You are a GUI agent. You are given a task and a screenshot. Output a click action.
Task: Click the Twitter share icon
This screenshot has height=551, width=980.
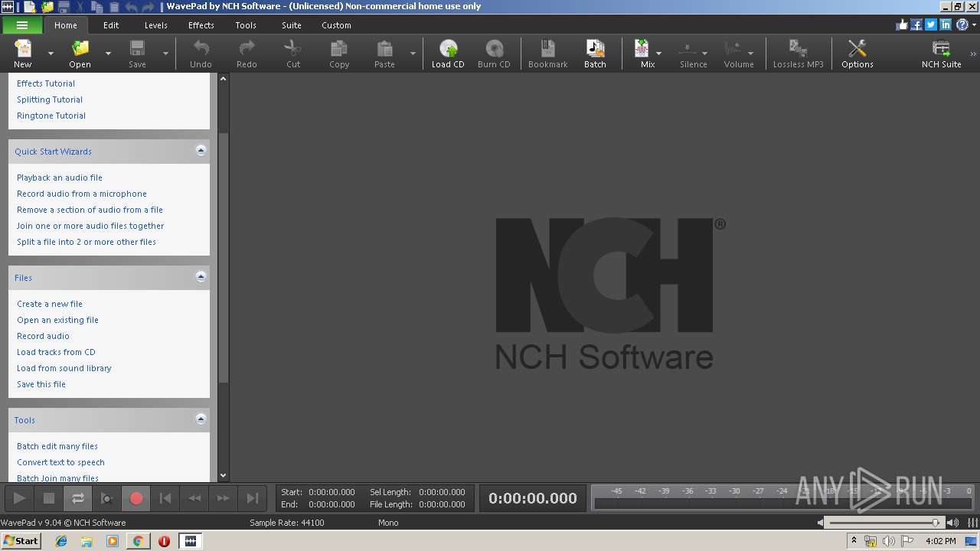(x=931, y=24)
